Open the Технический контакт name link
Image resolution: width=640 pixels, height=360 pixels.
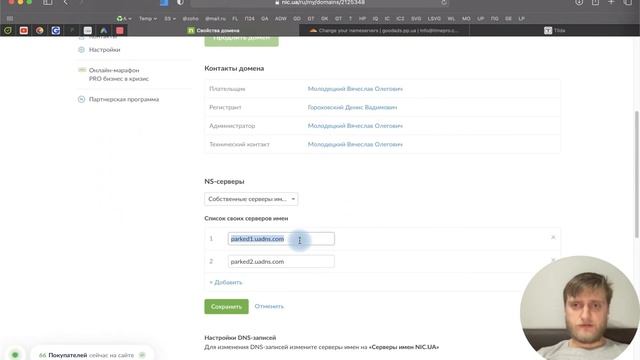pyautogui.click(x=355, y=144)
